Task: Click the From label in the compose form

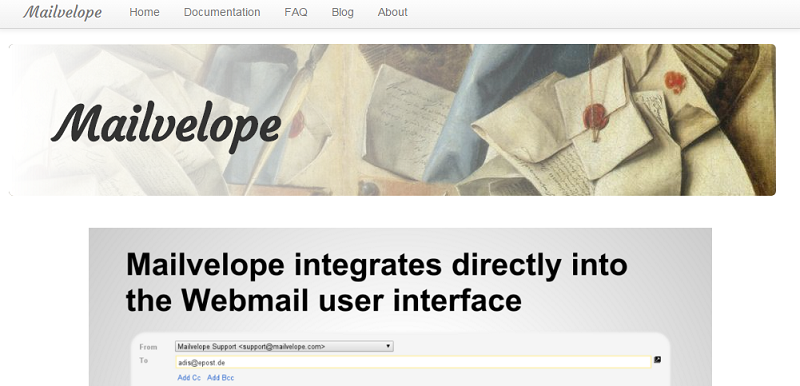Action: click(x=148, y=347)
